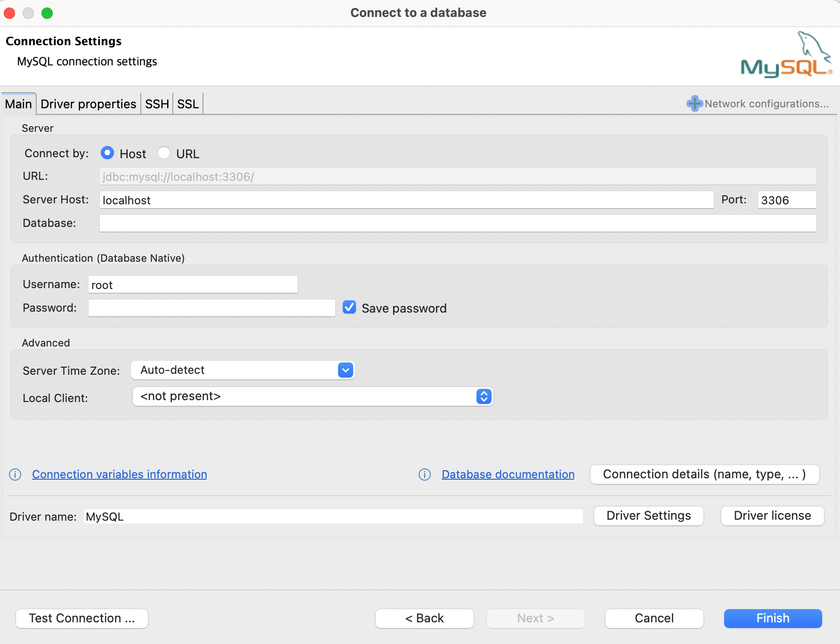Click Connection details (name, type, ...) button
Viewport: 840px width, 644px height.
coord(705,475)
